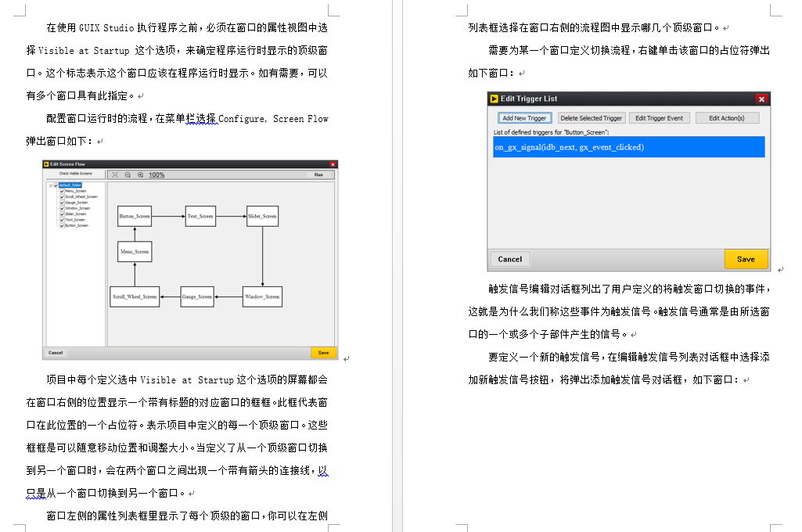Screen dimensions: 802x532
Task: Click the text 'Configure, Screen Flow'
Action: click(273, 119)
